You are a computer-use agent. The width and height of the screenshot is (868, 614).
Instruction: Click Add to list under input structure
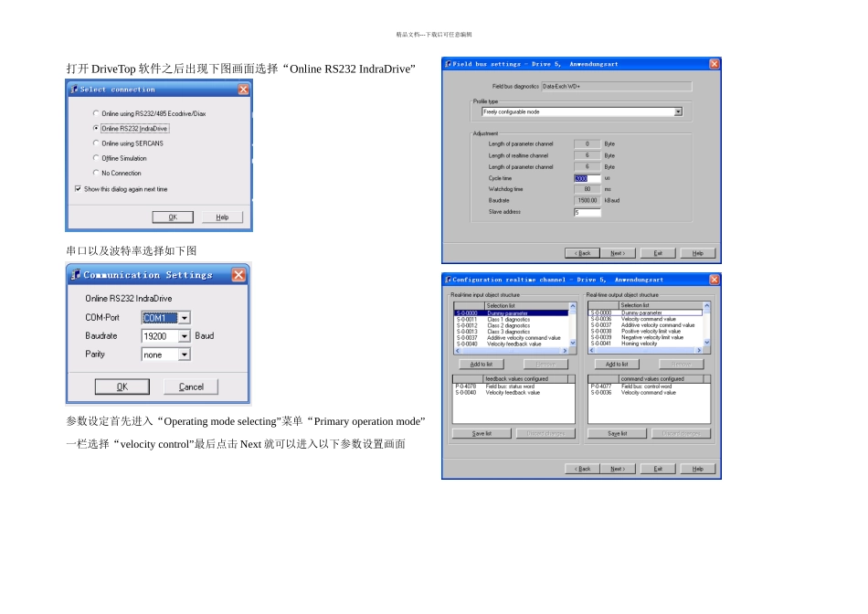pos(481,365)
